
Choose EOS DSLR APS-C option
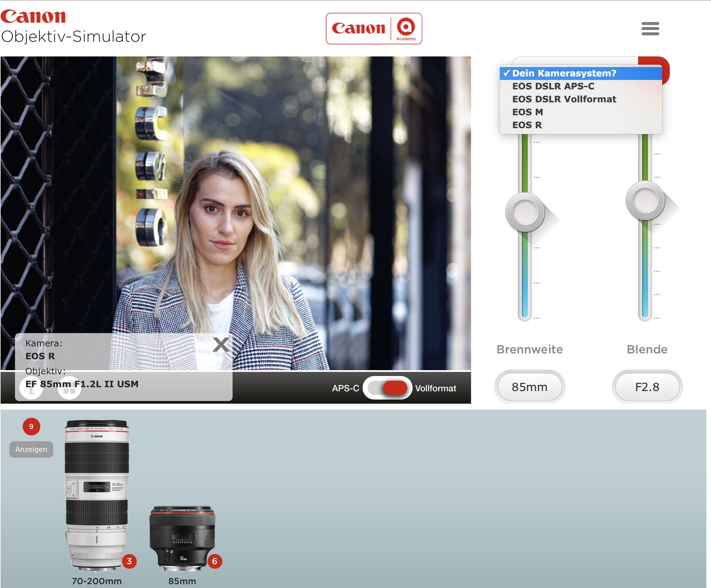[x=553, y=86]
